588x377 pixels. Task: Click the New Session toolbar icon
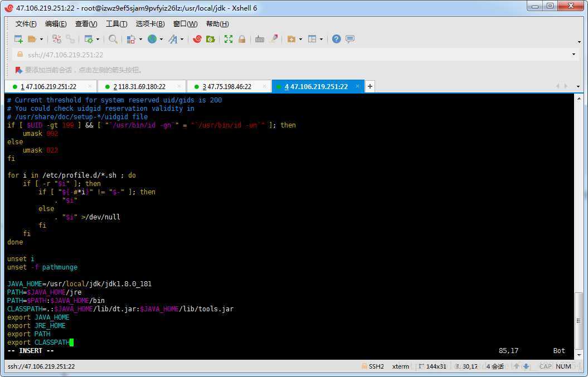pyautogui.click(x=18, y=39)
